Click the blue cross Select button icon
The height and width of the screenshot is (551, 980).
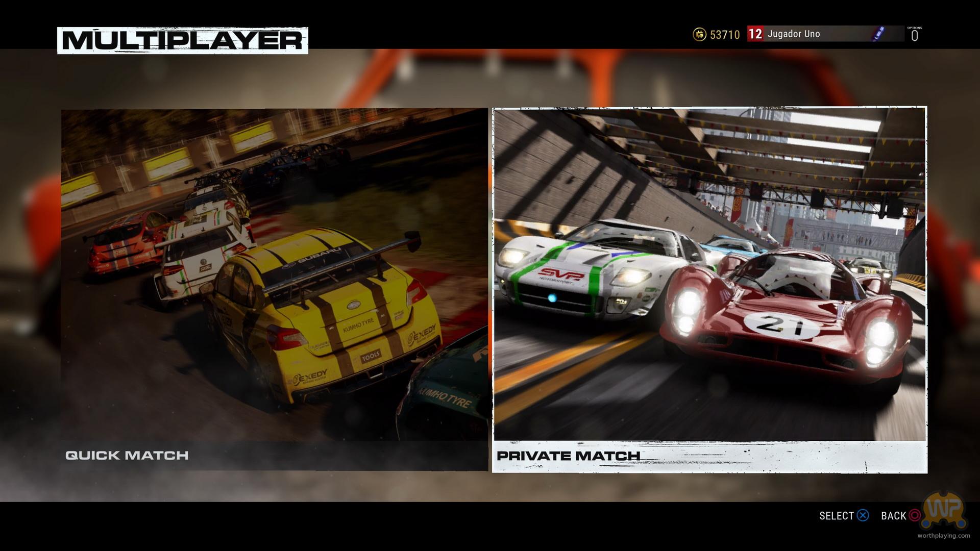(863, 515)
